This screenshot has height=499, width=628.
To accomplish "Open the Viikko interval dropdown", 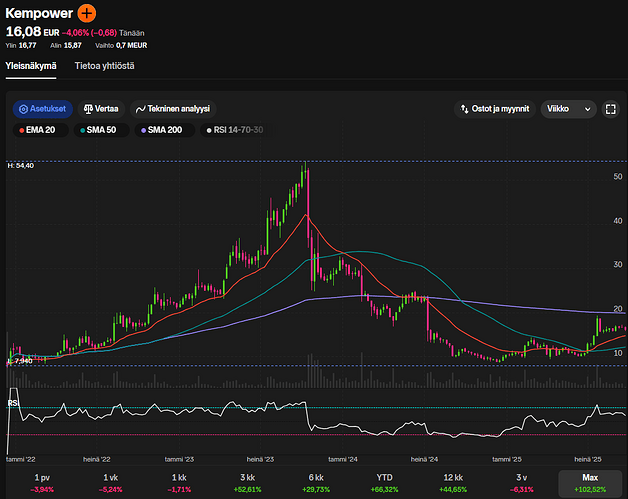I will coord(567,109).
